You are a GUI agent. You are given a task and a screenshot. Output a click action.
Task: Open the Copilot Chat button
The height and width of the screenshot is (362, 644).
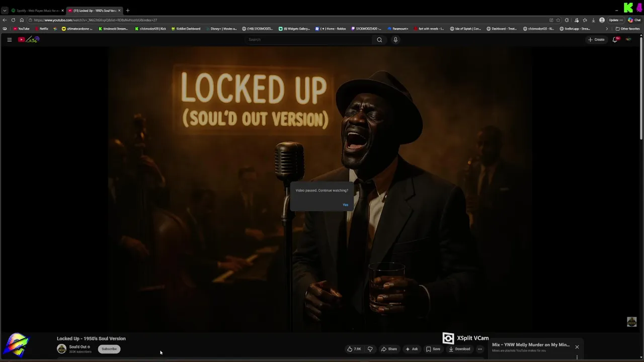pos(634,20)
